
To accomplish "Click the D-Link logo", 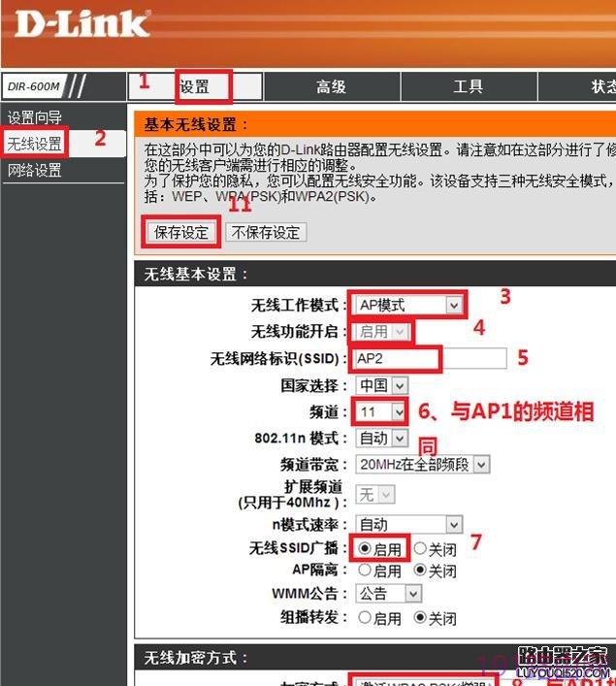I will point(82,24).
